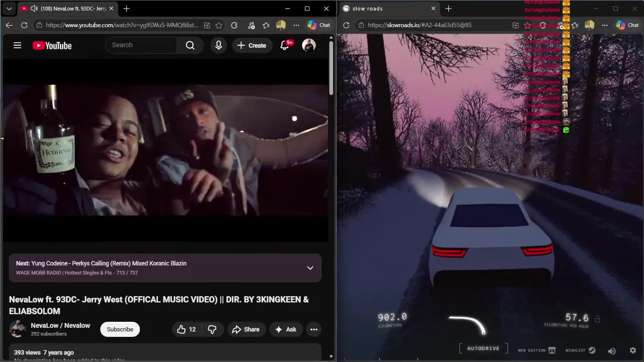This screenshot has height=362, width=644.
Task: Click the YouTube page vertical scrollbar
Action: (x=331, y=68)
